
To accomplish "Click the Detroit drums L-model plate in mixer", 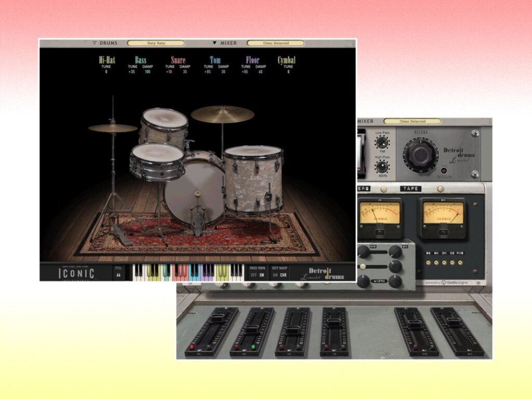I will 459,155.
